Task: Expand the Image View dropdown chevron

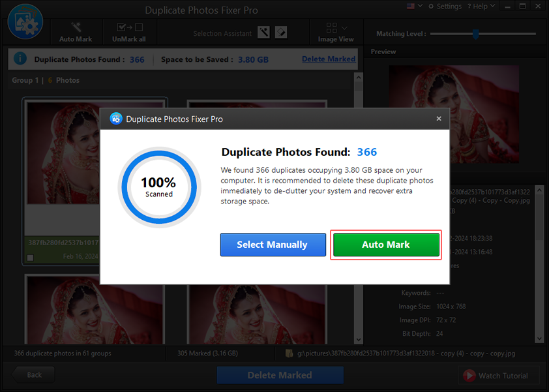Action: [344, 27]
